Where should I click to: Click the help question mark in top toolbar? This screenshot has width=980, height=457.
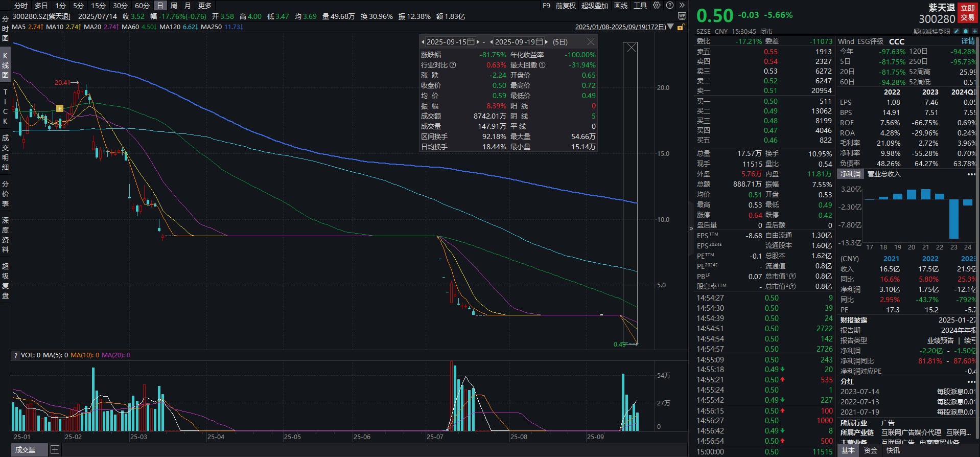(669, 6)
